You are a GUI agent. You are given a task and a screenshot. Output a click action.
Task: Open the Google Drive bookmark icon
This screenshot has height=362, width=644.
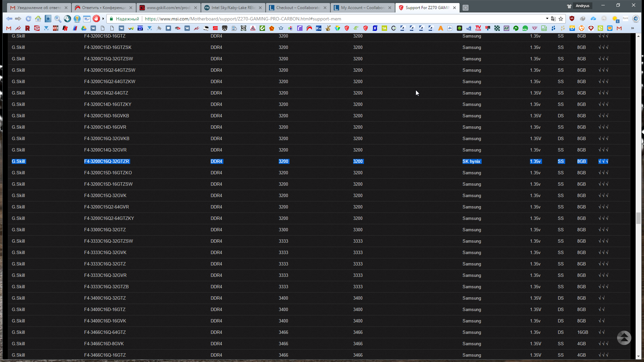[x=84, y=28]
